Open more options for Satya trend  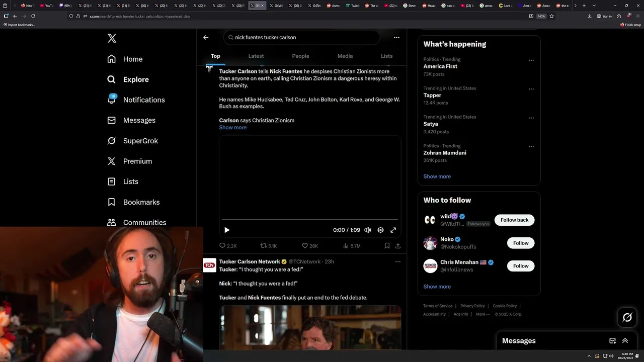[531, 118]
